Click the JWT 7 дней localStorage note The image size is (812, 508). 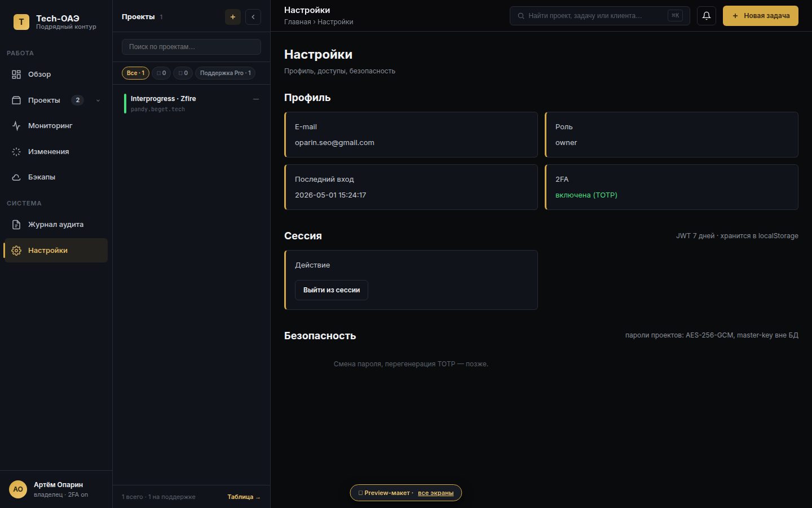tap(737, 236)
